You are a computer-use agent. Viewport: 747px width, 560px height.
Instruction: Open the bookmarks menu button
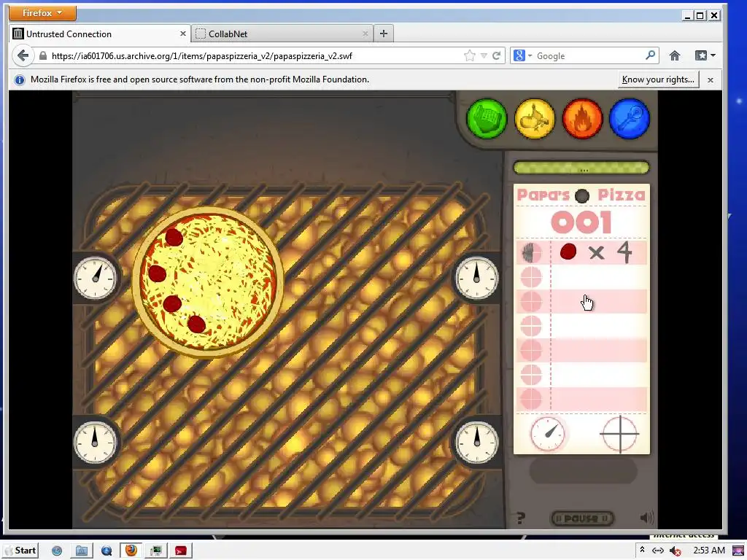point(705,55)
